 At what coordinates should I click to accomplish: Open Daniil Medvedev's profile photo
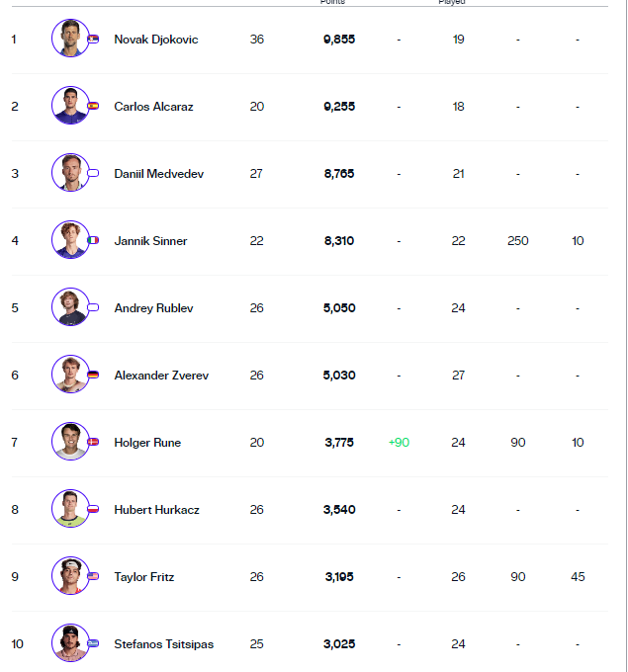pyautogui.click(x=69, y=173)
